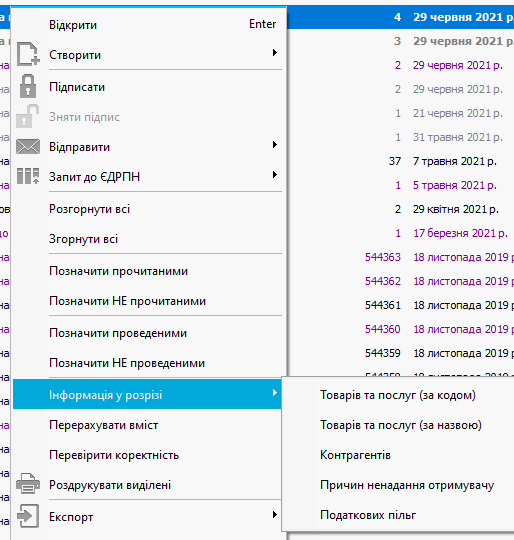Click the padlock icon beside Підписати

tap(28, 86)
